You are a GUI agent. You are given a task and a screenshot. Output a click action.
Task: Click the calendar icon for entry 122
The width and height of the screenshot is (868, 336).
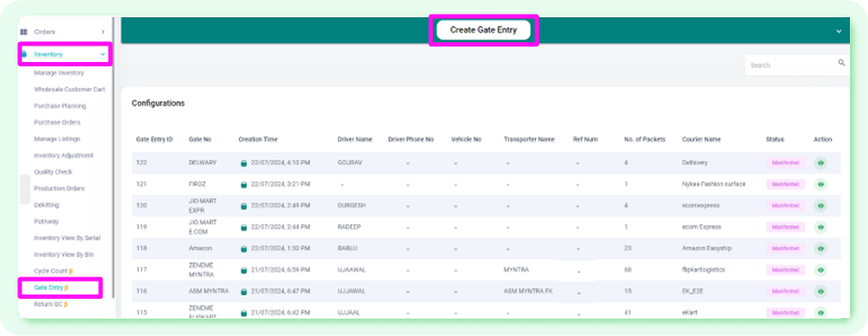pos(243,164)
